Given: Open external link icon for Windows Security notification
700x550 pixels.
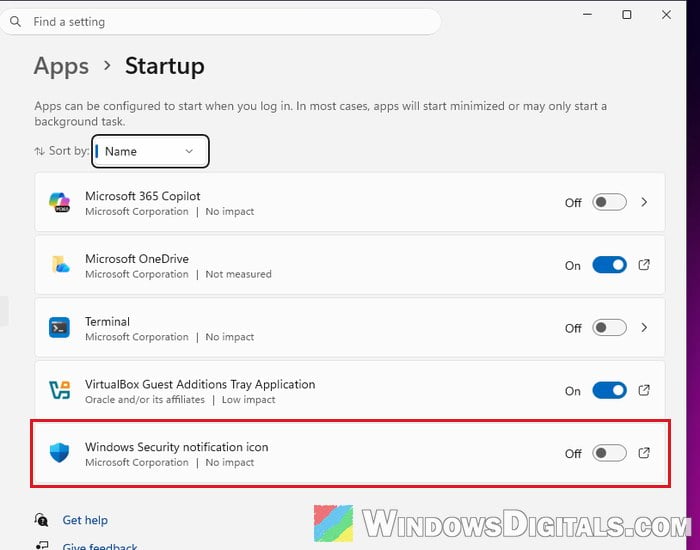Looking at the screenshot, I should (644, 453).
